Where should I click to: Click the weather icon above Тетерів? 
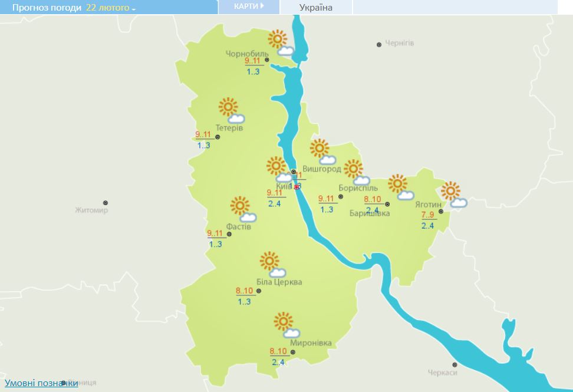(231, 110)
